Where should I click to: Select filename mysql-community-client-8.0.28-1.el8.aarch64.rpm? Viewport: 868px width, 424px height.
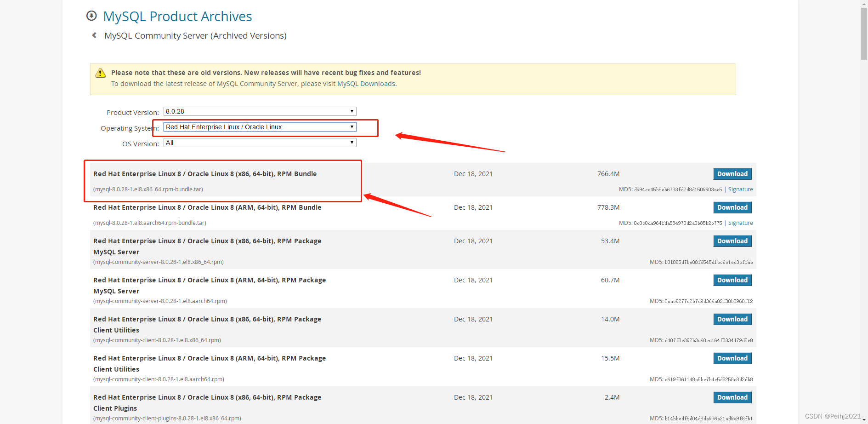tap(159, 379)
